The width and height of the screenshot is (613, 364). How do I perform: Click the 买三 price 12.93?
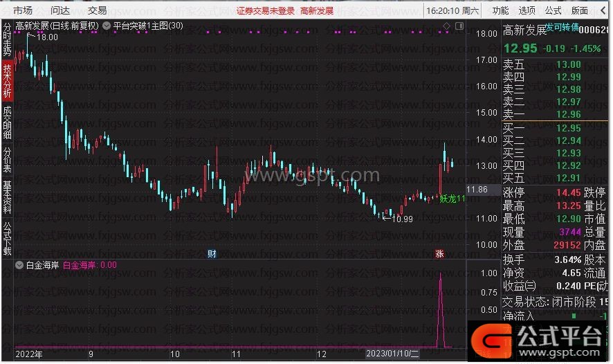pos(569,153)
